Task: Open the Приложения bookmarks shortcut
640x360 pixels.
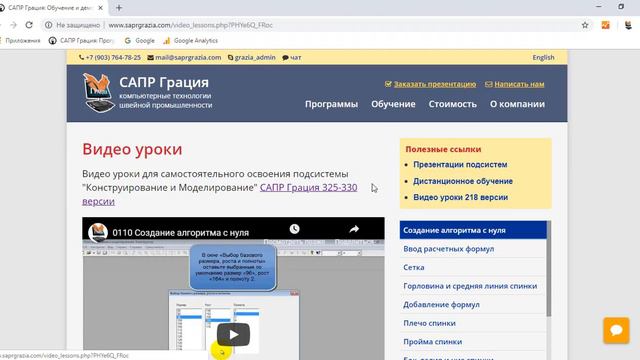Action: (20, 40)
